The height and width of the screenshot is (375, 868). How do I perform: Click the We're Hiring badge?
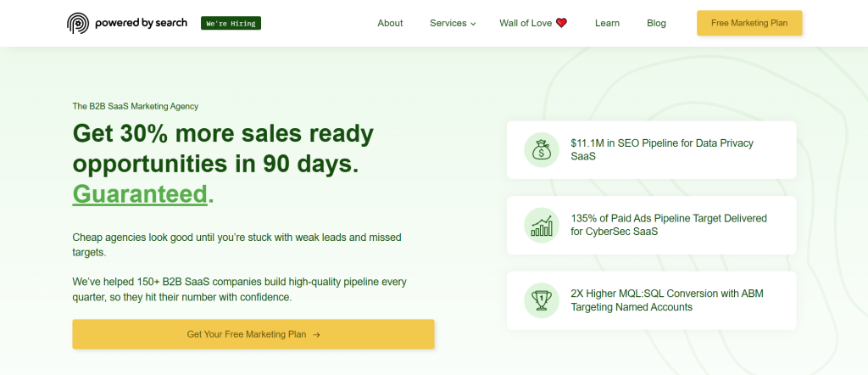click(231, 23)
